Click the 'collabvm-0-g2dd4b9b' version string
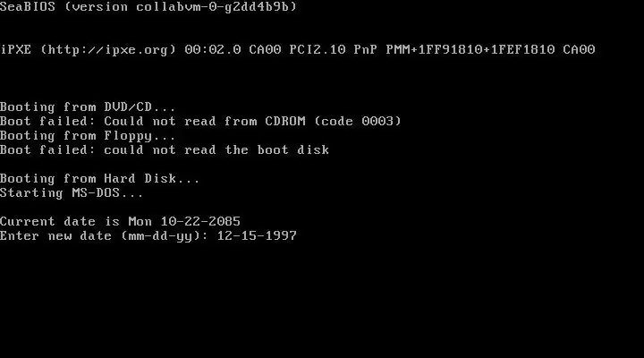The image size is (644, 358). click(212, 6)
